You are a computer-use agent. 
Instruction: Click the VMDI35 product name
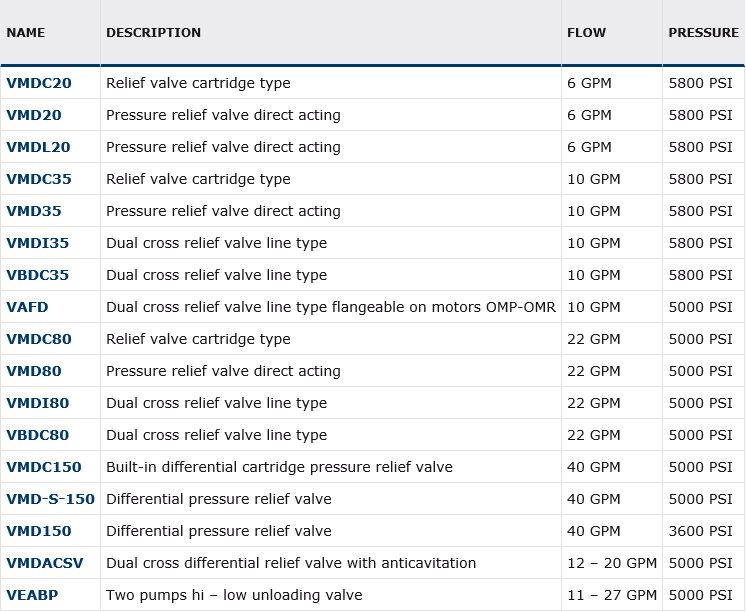38,243
